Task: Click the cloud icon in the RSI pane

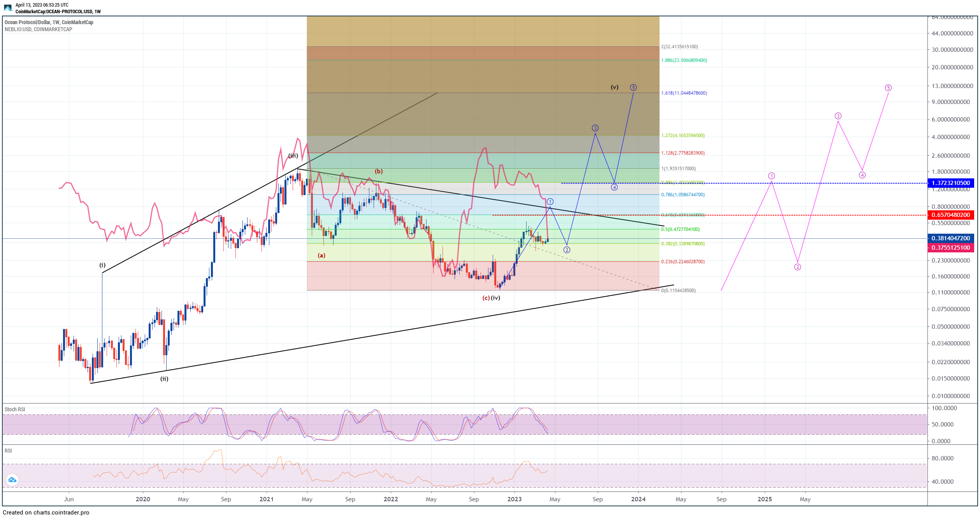Action: click(x=12, y=480)
